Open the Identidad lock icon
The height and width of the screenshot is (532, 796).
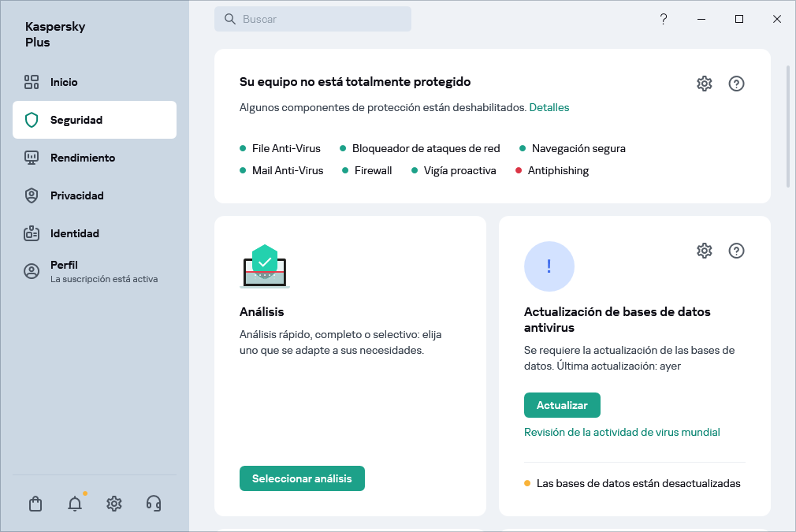pyautogui.click(x=32, y=233)
